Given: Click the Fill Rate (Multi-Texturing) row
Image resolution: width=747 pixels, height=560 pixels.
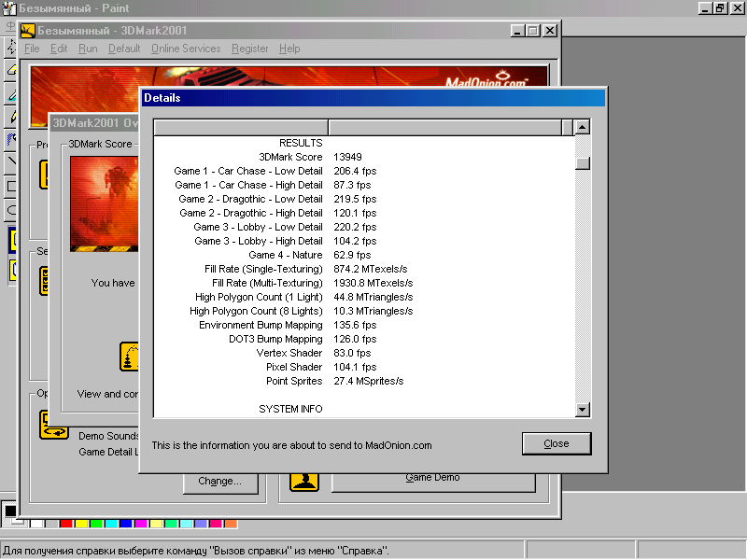Looking at the screenshot, I should pos(364,284).
